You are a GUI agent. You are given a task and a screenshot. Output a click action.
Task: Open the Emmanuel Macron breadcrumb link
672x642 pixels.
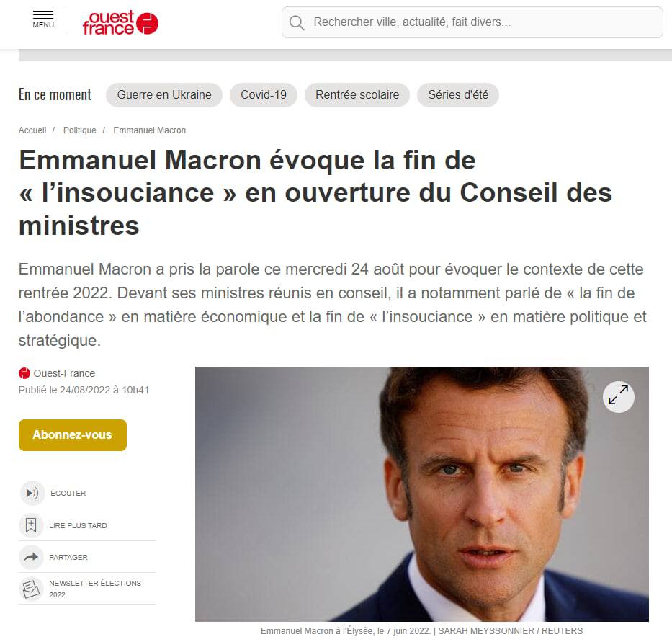click(x=150, y=130)
